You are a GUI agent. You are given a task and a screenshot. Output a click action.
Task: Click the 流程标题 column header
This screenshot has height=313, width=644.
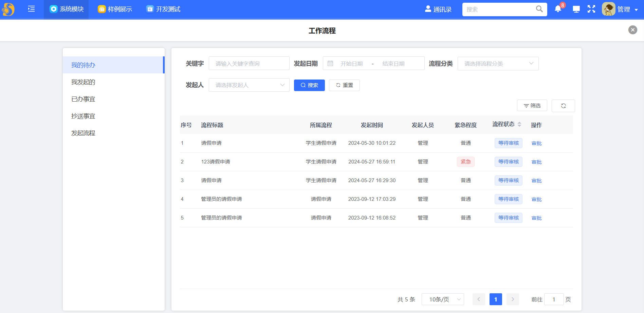(x=212, y=125)
